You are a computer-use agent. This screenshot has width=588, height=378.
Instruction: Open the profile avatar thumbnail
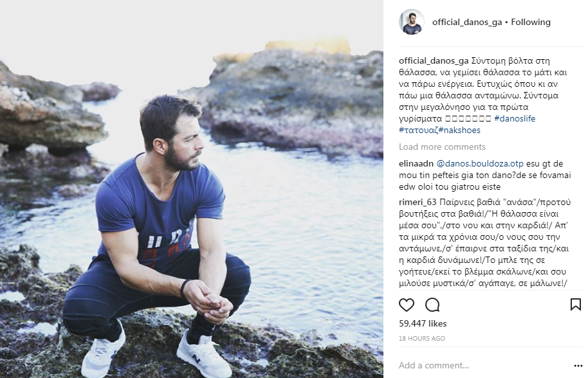coord(411,22)
